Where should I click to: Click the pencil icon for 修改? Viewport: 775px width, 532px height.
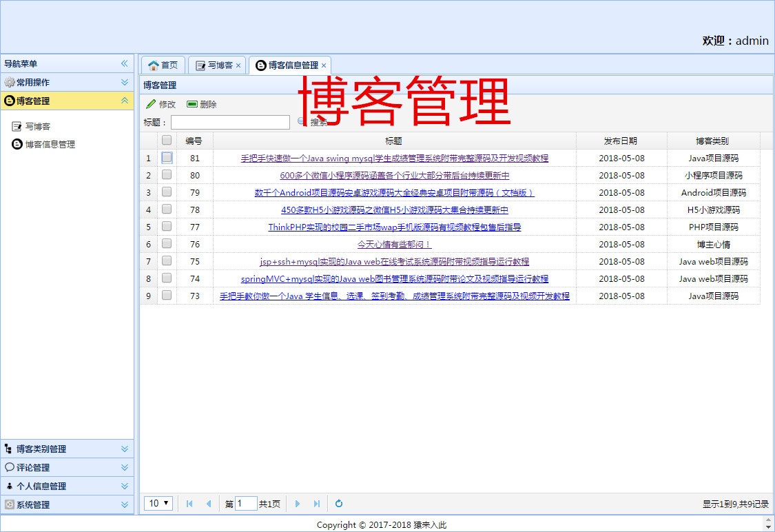[151, 104]
